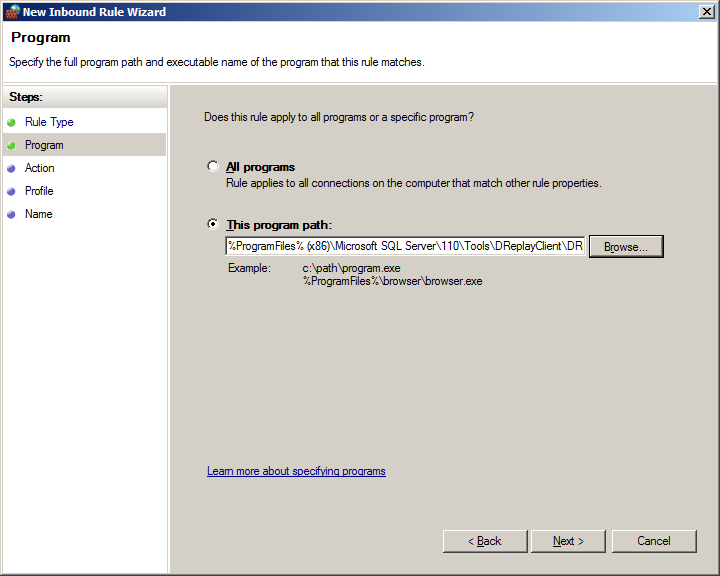Cancel the New Inbound Rule Wizard
The height and width of the screenshot is (576, 720).
coord(654,541)
